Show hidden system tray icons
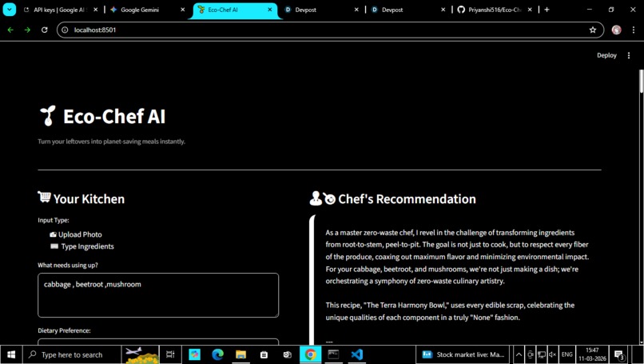 [x=519, y=354]
